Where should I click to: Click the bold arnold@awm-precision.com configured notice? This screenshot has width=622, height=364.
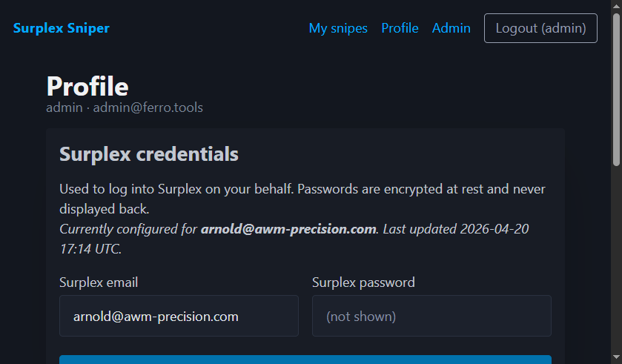288,229
